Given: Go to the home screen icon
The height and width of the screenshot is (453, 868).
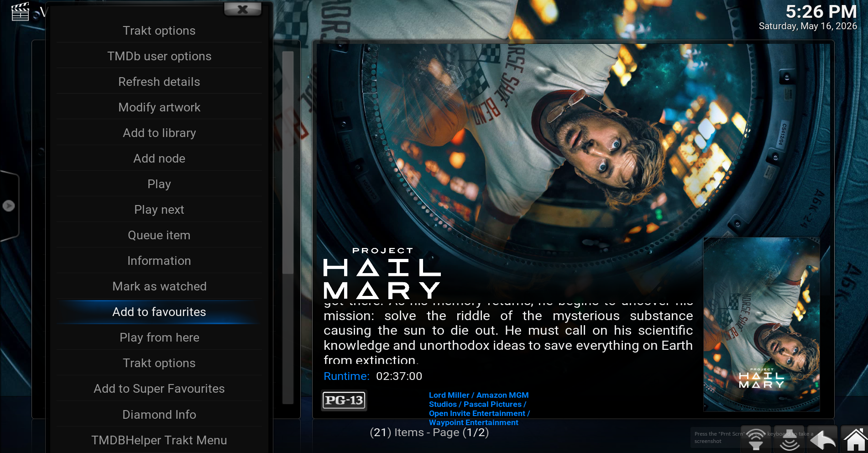Looking at the screenshot, I should point(854,439).
